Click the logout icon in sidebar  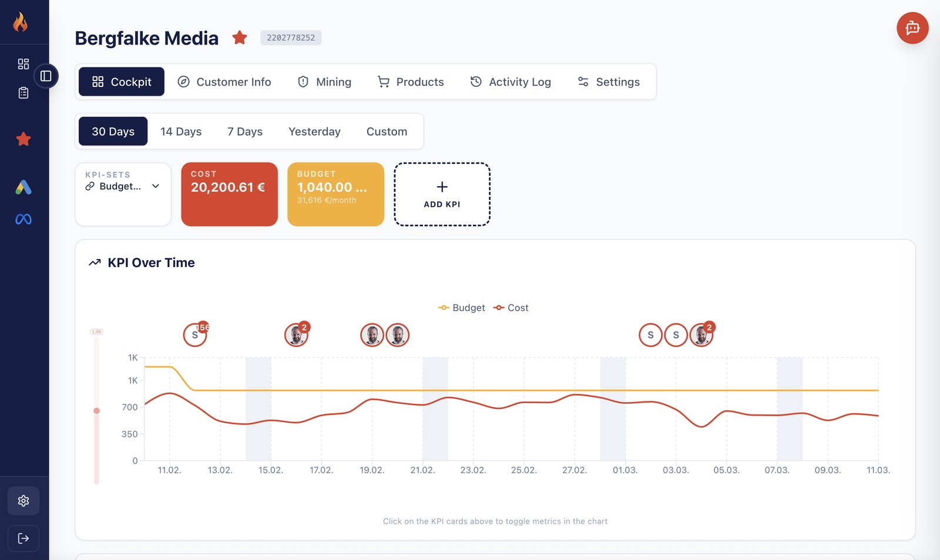tap(23, 538)
